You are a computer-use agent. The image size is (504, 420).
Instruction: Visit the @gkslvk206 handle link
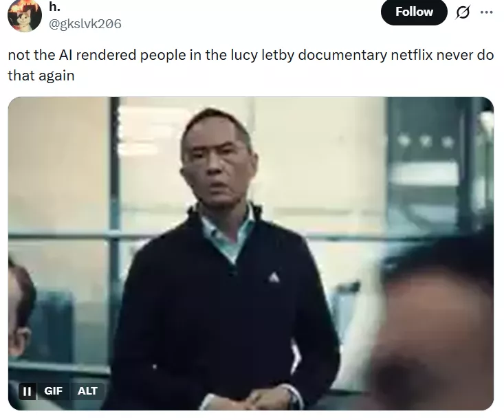85,24
